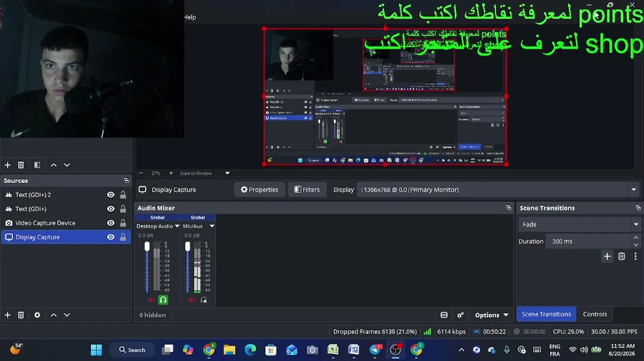Zoom in the preview with the plus icon
The image size is (644, 361).
click(171, 173)
